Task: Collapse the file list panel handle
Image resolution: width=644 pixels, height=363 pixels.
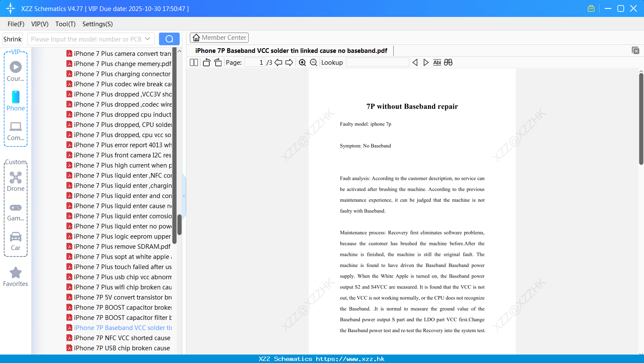Action: point(184,195)
